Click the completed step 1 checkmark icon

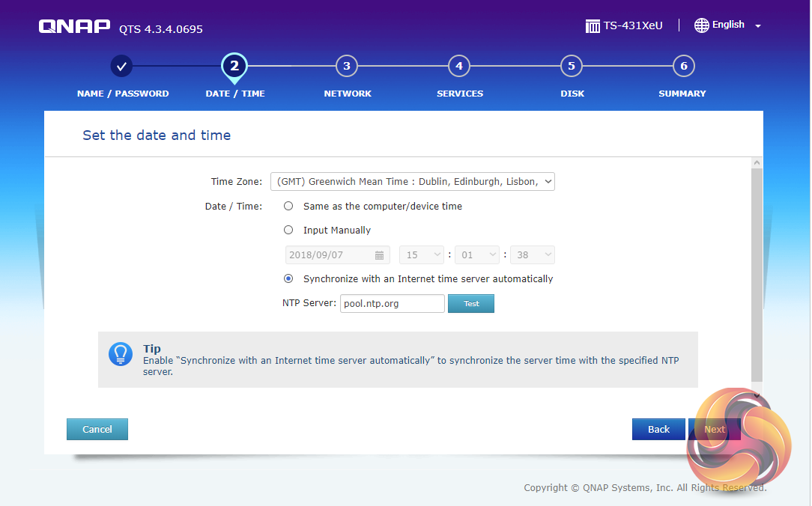tap(122, 66)
